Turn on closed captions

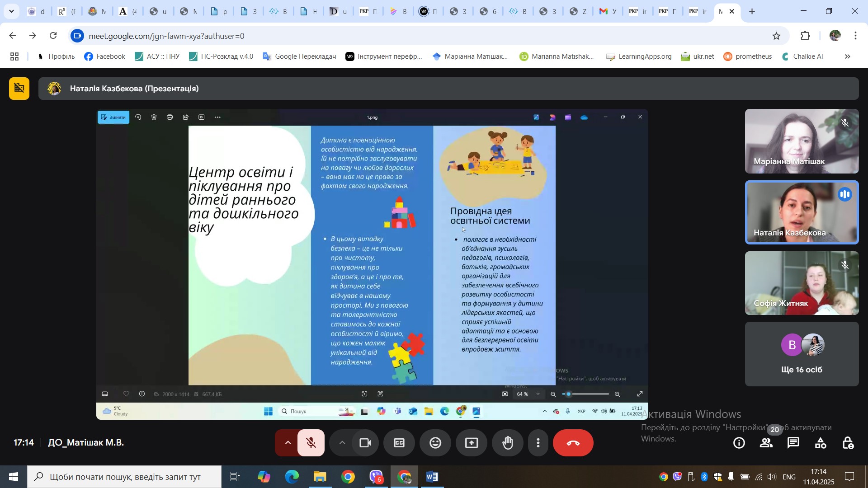tap(399, 443)
